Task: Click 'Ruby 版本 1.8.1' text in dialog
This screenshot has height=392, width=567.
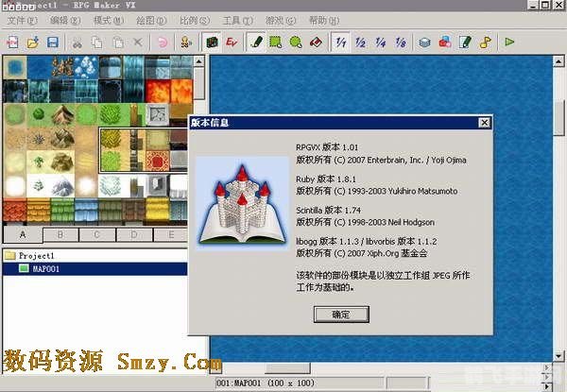Action: tap(326, 179)
